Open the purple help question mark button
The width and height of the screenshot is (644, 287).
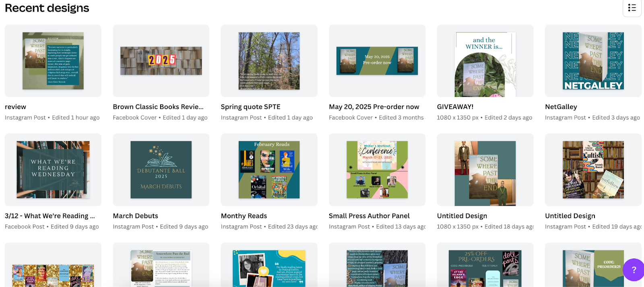point(634,270)
